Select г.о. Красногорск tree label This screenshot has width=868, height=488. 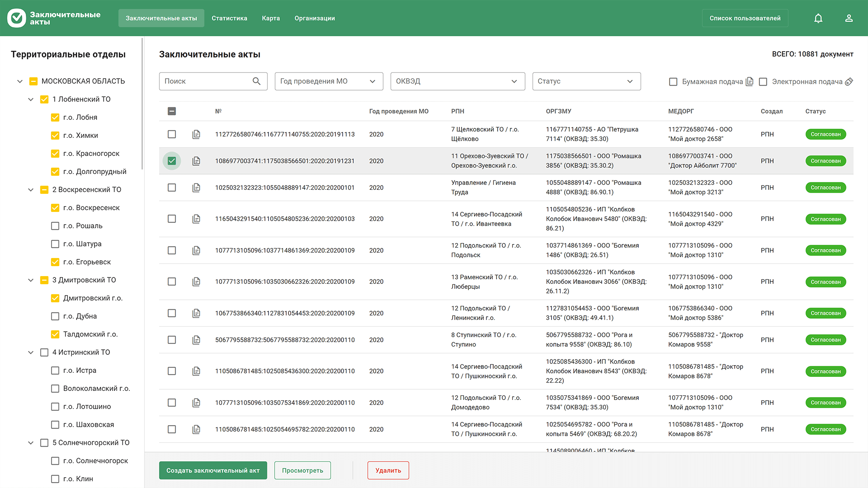pyautogui.click(x=91, y=154)
